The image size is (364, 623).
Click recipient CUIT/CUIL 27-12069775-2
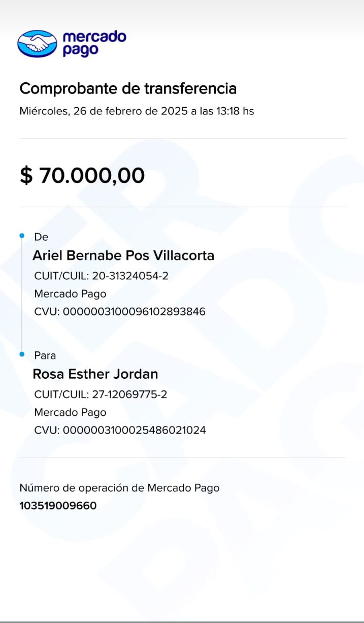(x=101, y=395)
